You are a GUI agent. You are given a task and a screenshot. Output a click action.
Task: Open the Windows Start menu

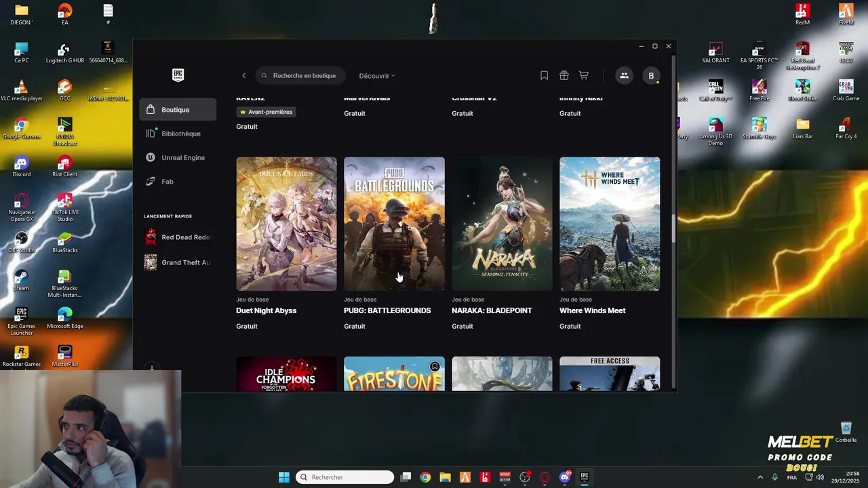pos(284,477)
